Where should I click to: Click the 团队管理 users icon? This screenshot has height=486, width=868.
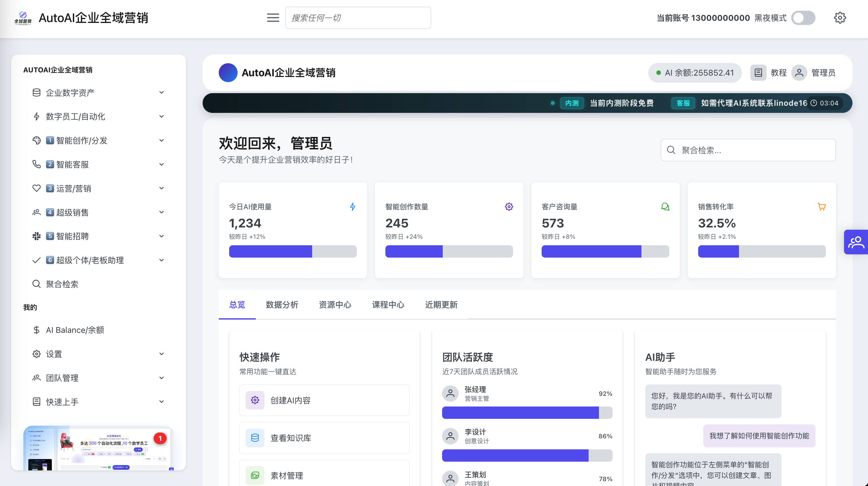36,378
